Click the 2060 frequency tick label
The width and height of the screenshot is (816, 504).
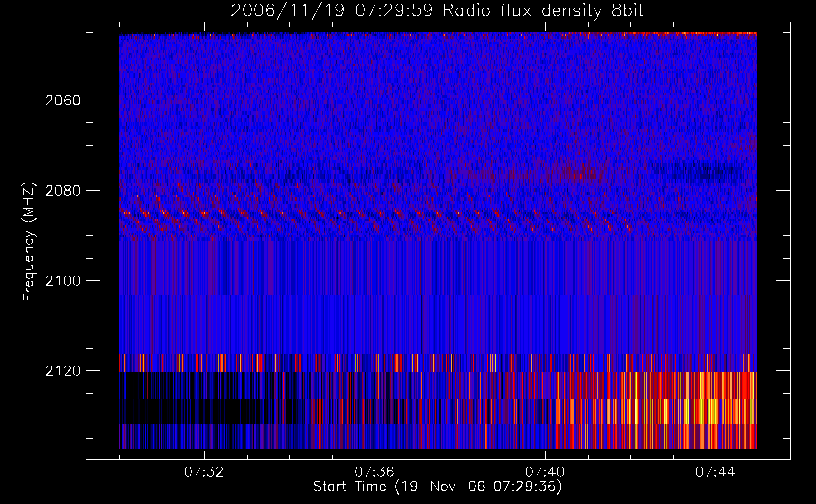pyautogui.click(x=63, y=100)
